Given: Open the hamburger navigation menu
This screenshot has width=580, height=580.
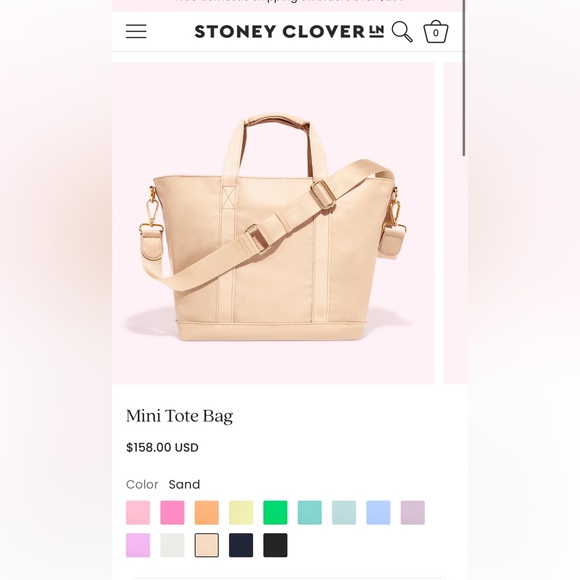Looking at the screenshot, I should [136, 31].
